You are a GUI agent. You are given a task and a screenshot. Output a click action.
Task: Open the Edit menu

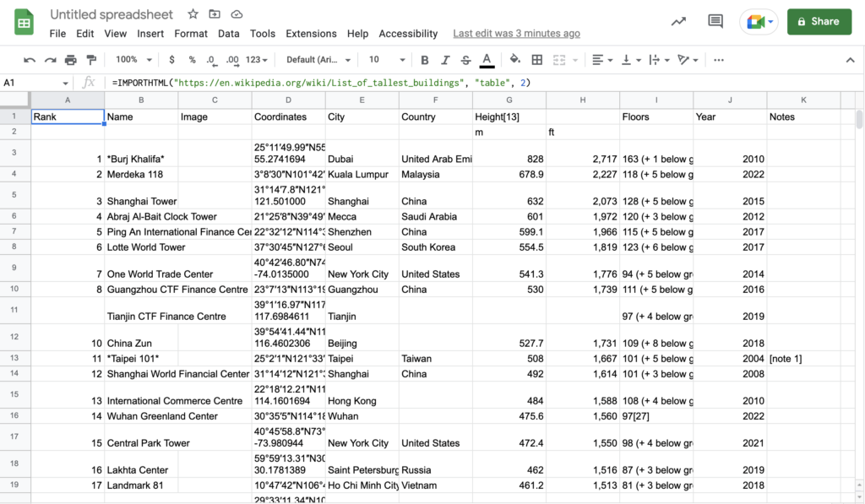(85, 34)
